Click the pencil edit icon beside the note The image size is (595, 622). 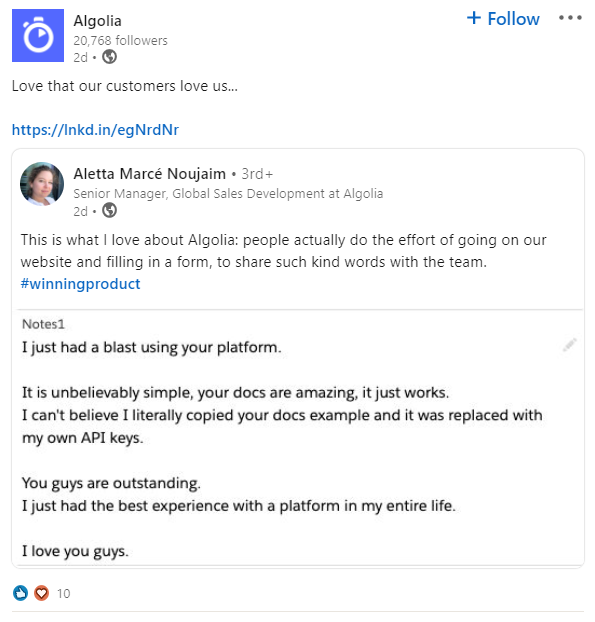click(570, 345)
